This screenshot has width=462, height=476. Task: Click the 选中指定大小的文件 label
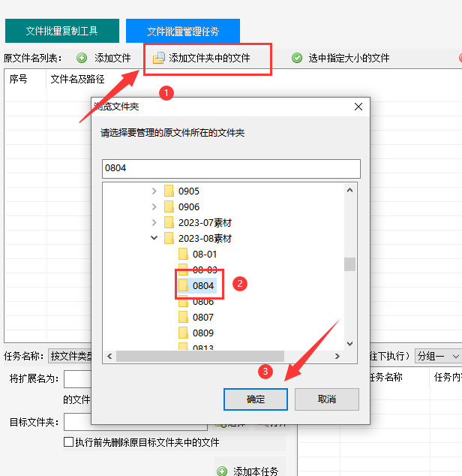pyautogui.click(x=349, y=58)
